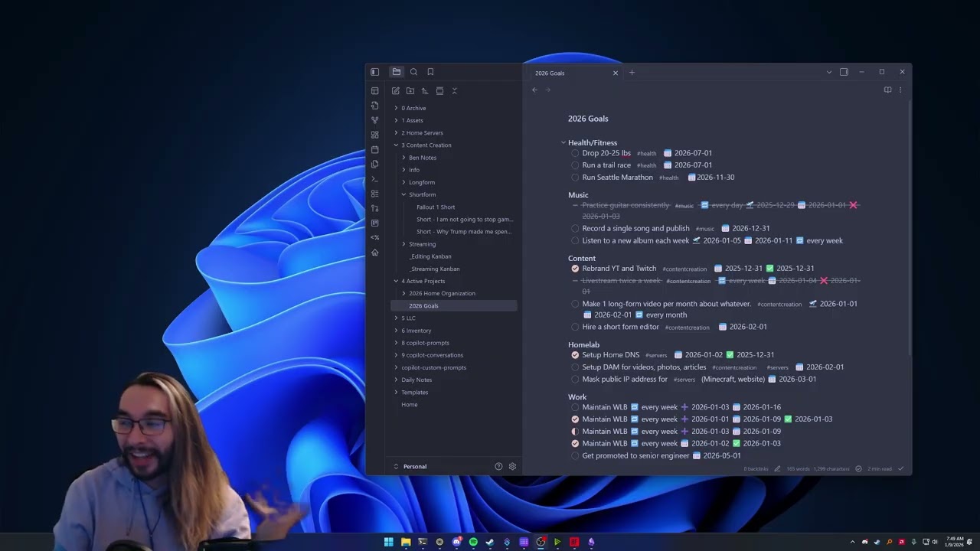Uncheck the Rebrand YT and Twitch task
The width and height of the screenshot is (980, 551).
575,269
